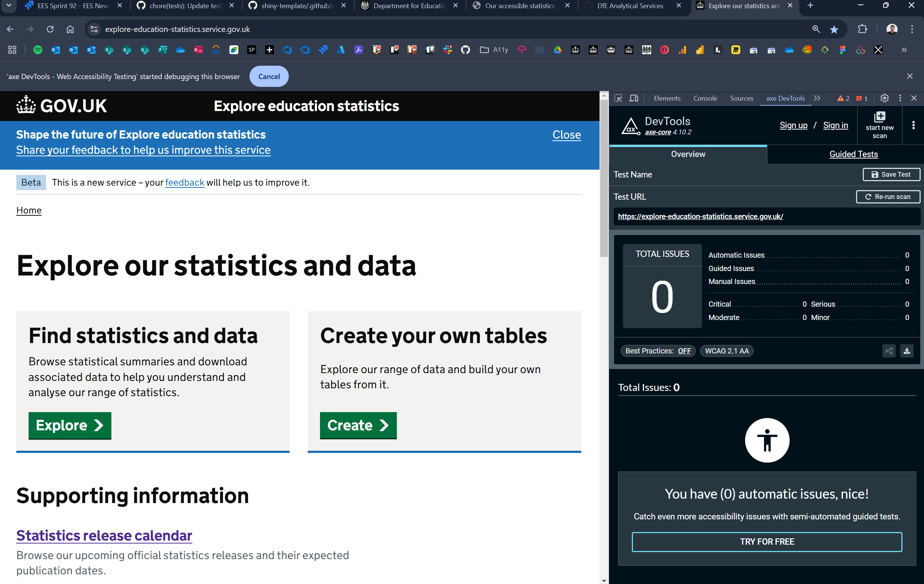Expand more DevTools tabs chevron

817,98
